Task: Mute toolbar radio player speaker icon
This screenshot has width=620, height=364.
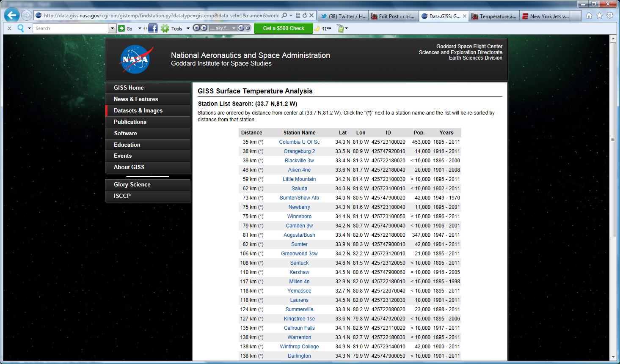Action: click(241, 28)
